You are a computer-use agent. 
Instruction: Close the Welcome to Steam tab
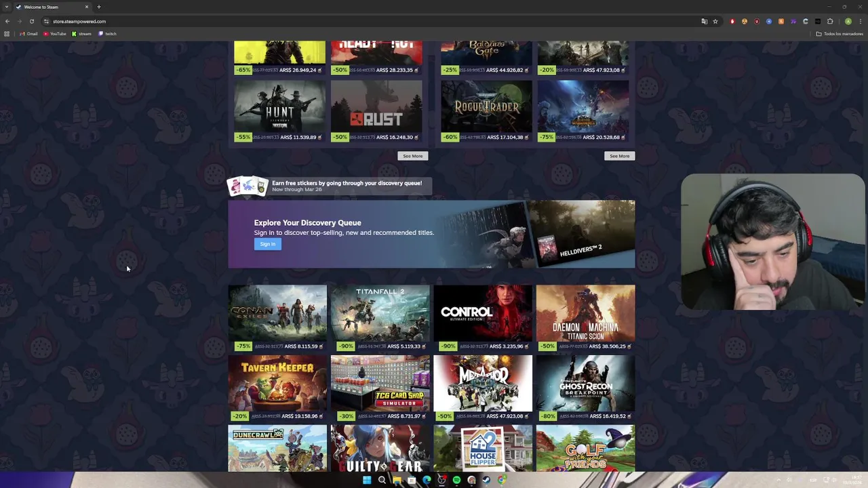tap(87, 7)
